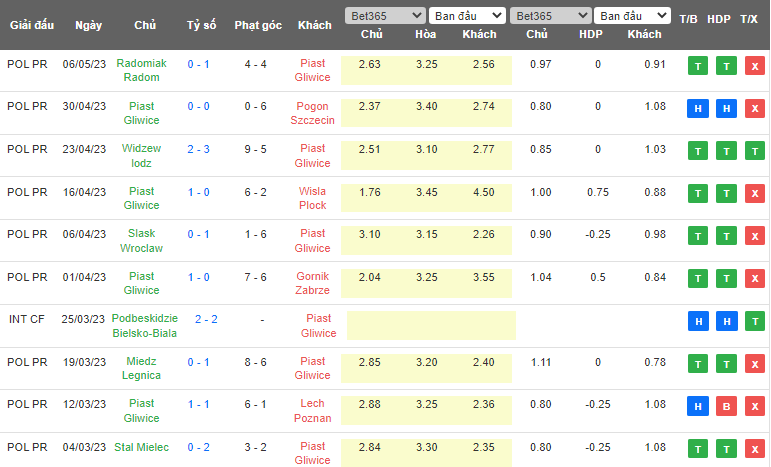Click green T badge under T/X in Podbeskidzie row
Screen dimensions: 771x467
coord(754,322)
